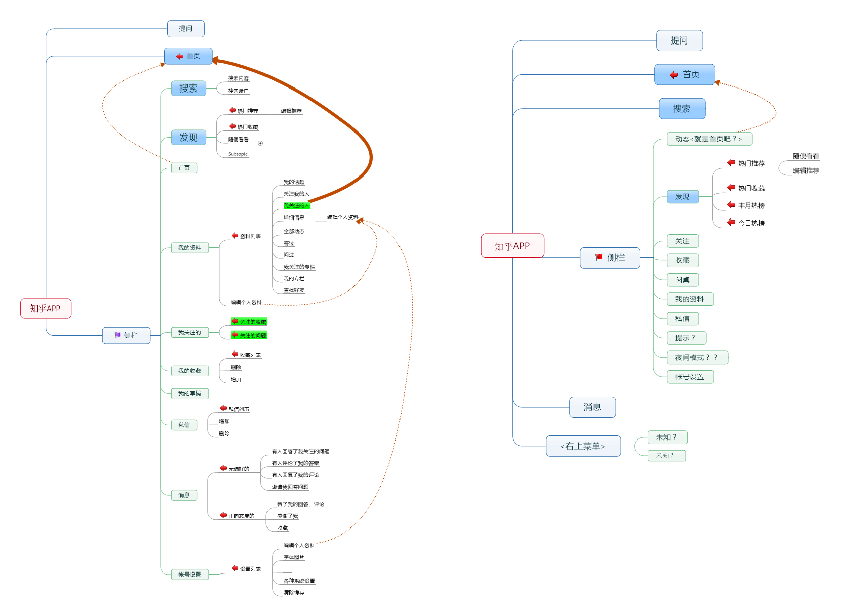Image resolution: width=844 pixels, height=616 pixels.
Task: Select 邀请我回答问题 subtopic
Action: pos(290,487)
